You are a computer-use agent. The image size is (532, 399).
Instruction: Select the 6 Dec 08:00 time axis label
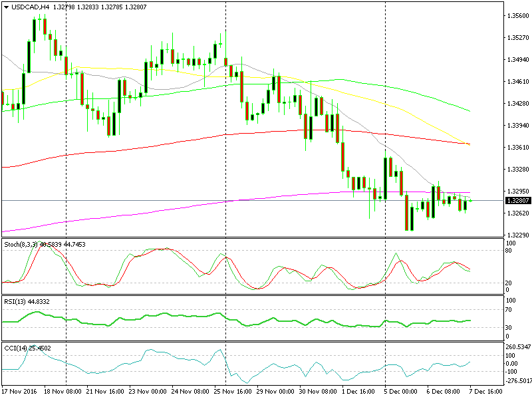pyautogui.click(x=444, y=392)
